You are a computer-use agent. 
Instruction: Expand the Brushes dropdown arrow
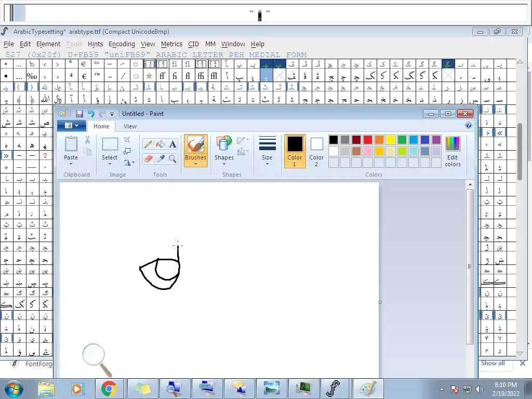pyautogui.click(x=196, y=164)
